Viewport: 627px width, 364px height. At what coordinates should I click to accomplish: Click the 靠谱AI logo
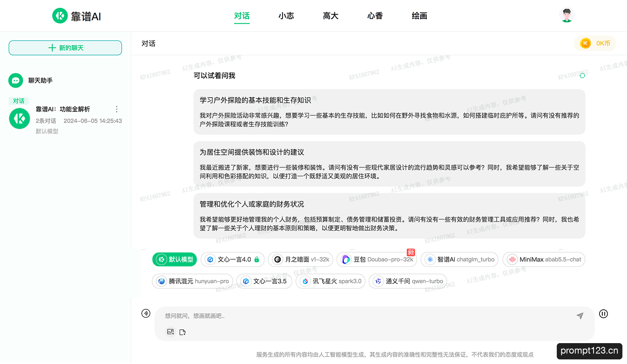pyautogui.click(x=76, y=16)
